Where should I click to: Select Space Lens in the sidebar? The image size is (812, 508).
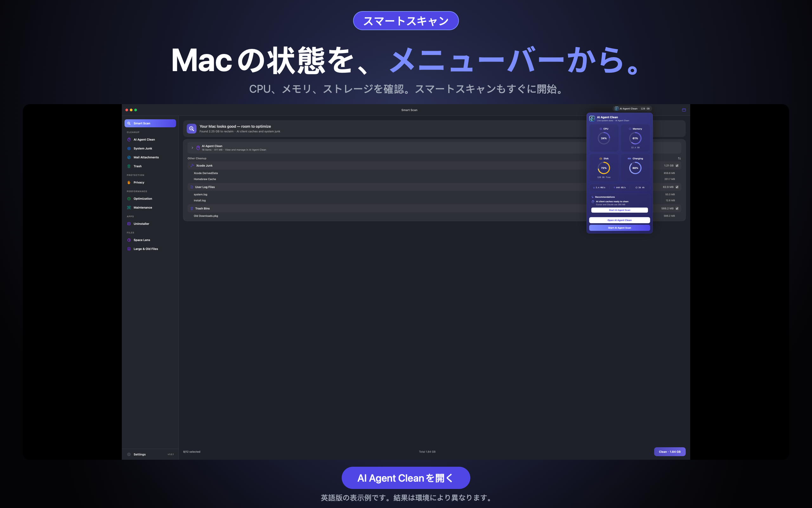coord(150,240)
